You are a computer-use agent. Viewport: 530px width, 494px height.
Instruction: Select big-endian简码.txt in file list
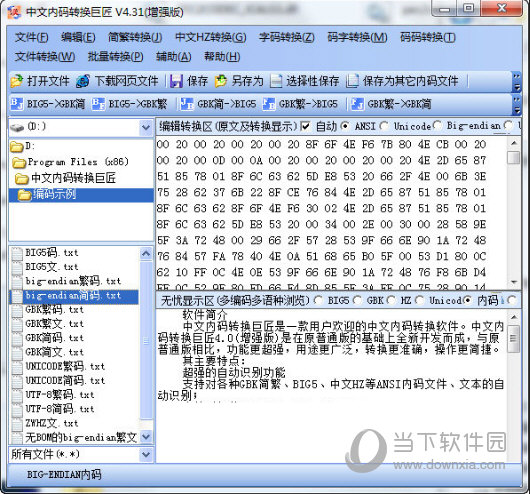tap(73, 296)
